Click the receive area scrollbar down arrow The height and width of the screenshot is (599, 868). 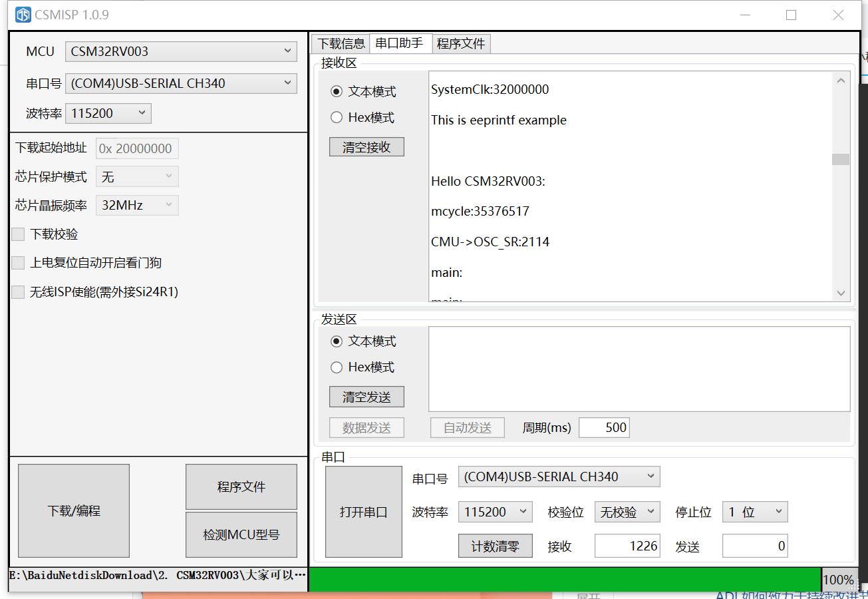tap(841, 293)
